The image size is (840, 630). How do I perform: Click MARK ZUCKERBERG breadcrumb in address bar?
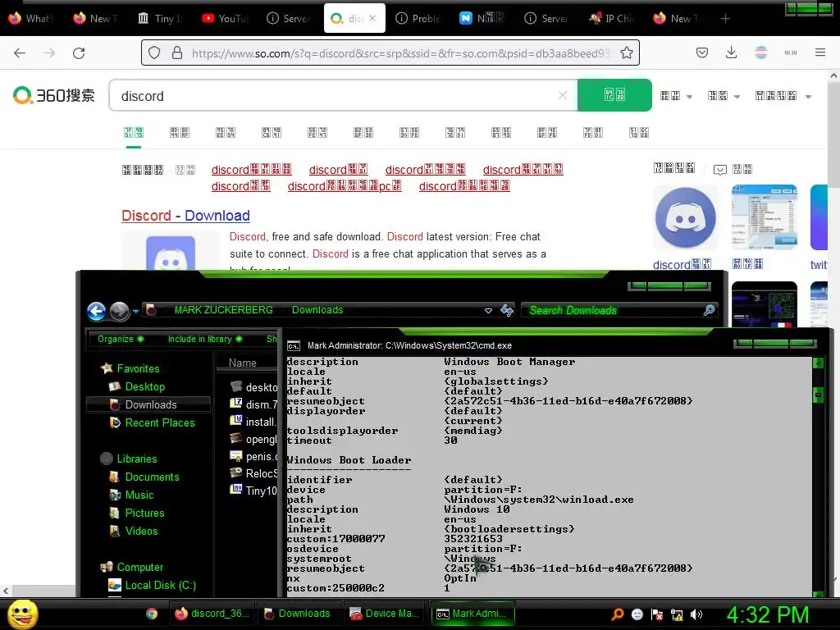(x=223, y=309)
